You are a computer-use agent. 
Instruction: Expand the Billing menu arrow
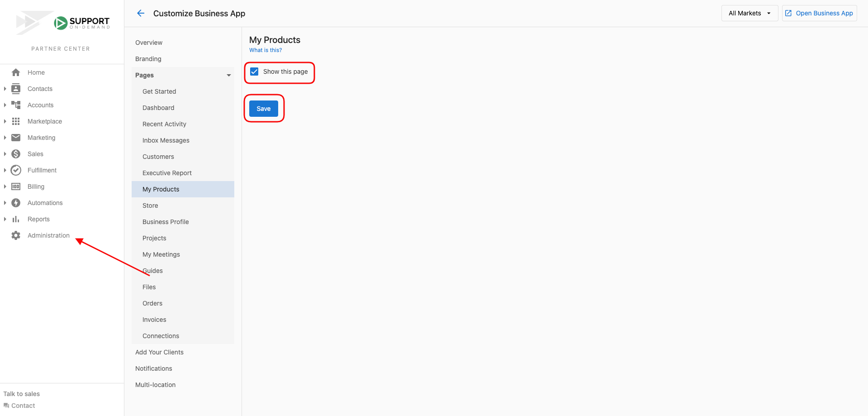pos(5,186)
